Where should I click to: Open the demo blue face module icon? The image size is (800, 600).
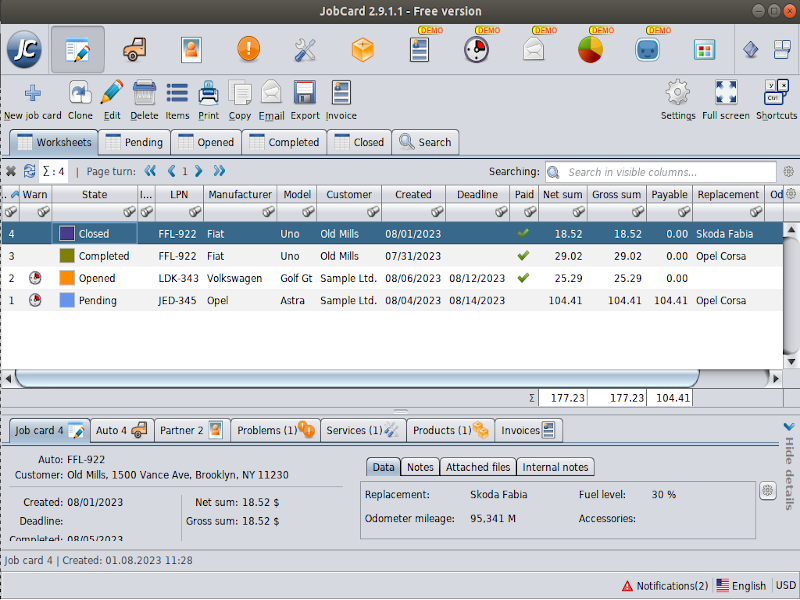pyautogui.click(x=647, y=49)
